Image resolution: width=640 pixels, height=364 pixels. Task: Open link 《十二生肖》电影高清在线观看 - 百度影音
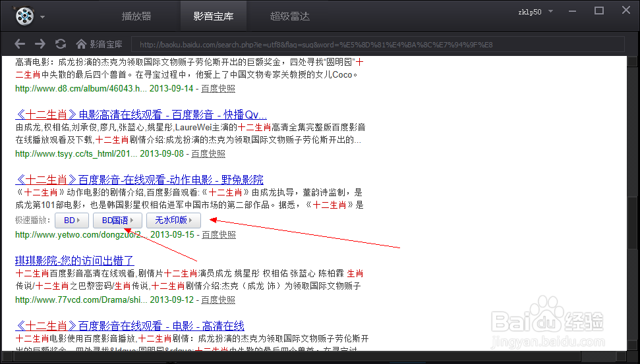pos(141,114)
